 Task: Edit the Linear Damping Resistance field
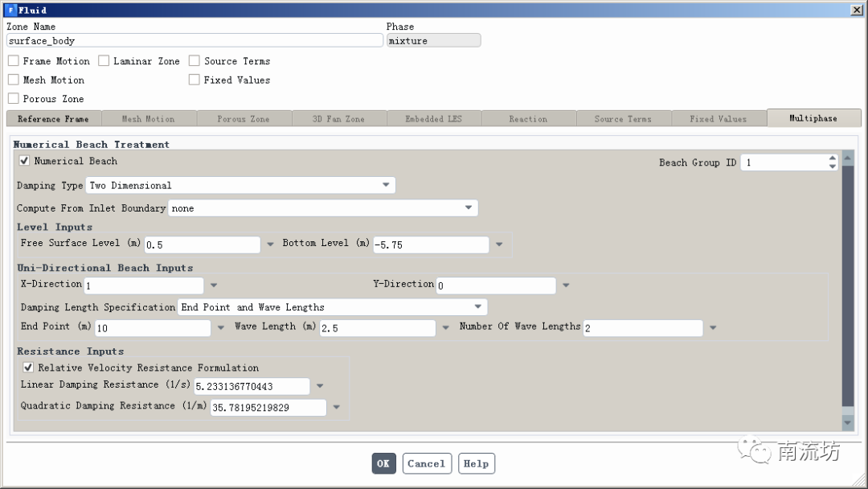click(x=252, y=387)
